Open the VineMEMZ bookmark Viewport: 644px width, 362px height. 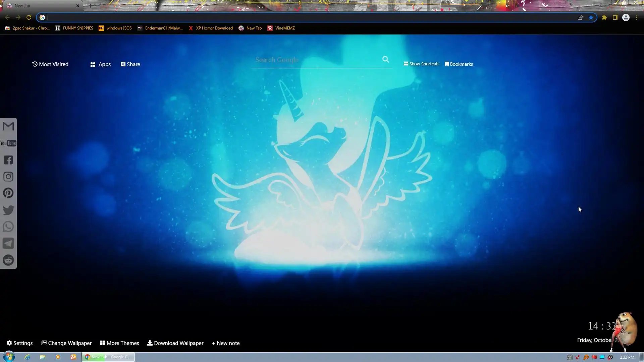(x=281, y=28)
